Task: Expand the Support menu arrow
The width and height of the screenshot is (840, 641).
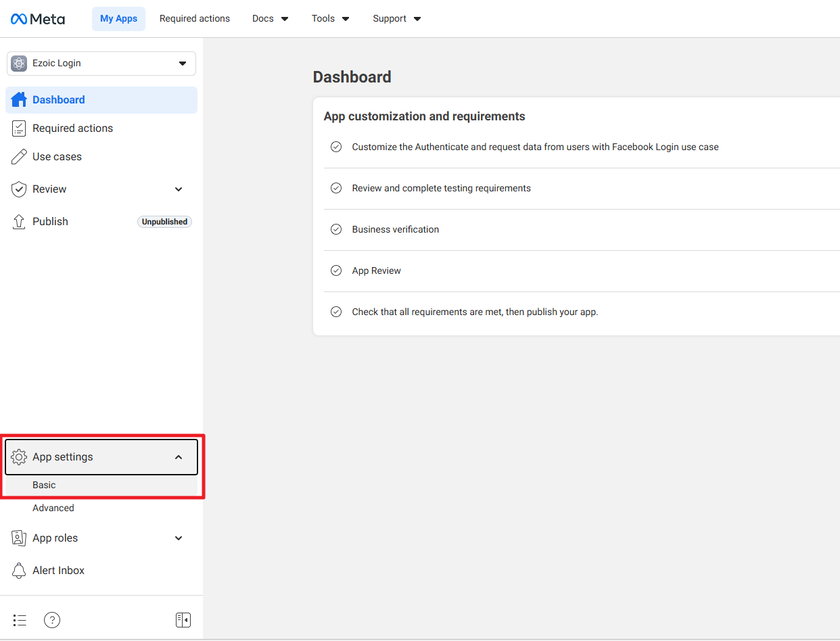Action: (x=417, y=19)
